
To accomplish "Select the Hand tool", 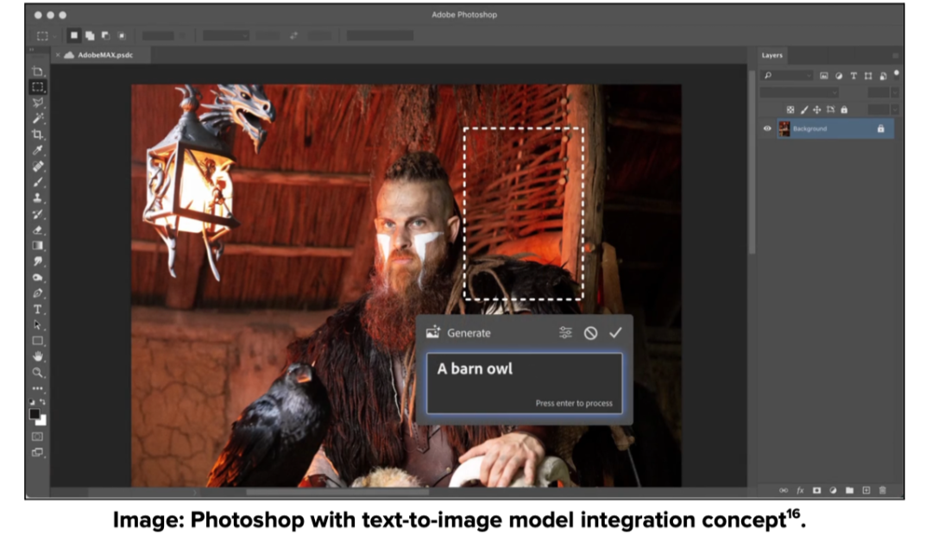I will click(37, 356).
